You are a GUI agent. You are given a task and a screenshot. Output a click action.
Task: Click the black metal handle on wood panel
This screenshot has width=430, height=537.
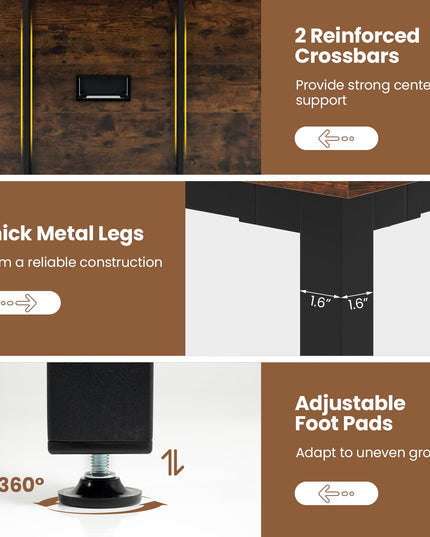(103, 88)
